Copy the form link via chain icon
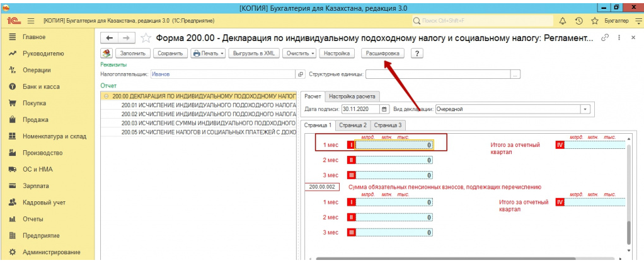This screenshot has width=644, height=265. (606, 38)
